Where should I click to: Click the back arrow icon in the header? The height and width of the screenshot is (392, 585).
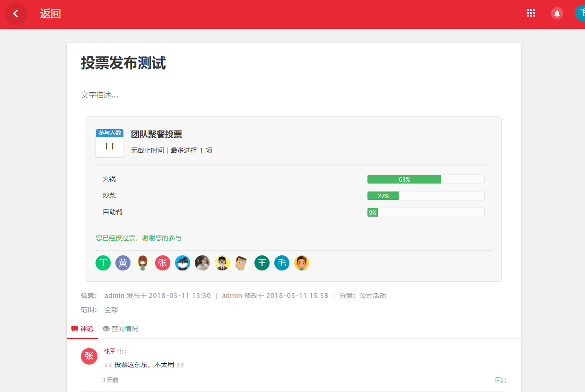coord(16,13)
